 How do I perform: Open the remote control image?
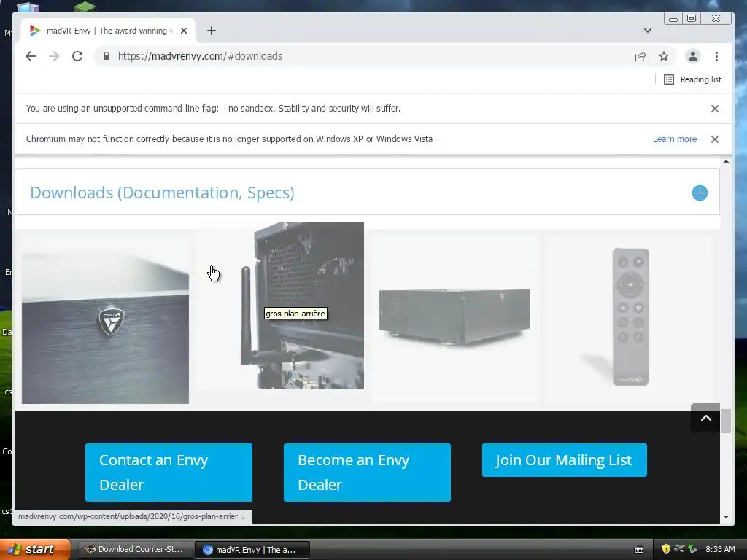pos(630,316)
